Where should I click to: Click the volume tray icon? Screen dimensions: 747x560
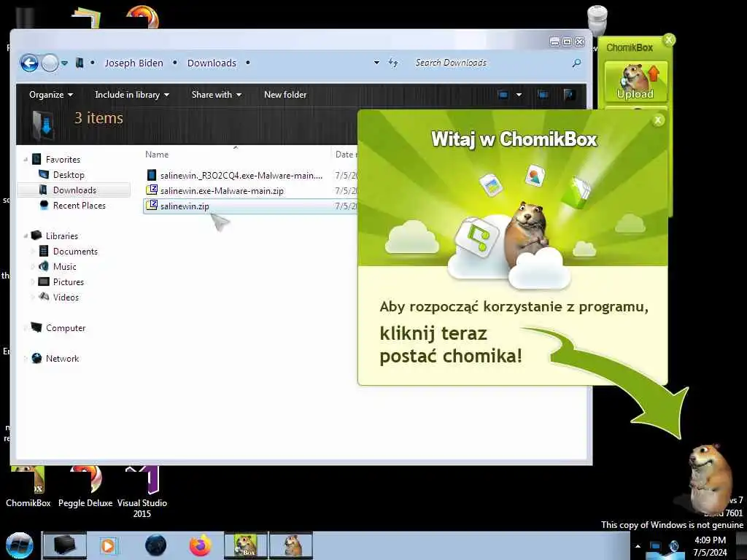point(674,546)
